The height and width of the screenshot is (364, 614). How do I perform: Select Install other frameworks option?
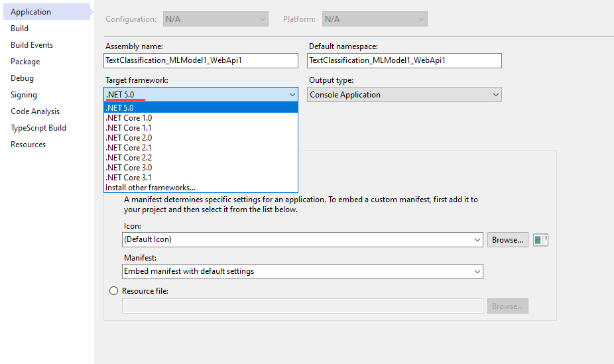point(201,188)
